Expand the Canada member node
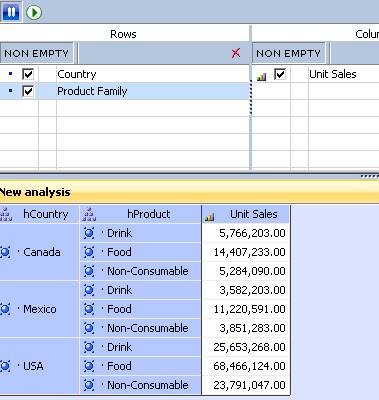The image size is (379, 400). (x=5, y=252)
